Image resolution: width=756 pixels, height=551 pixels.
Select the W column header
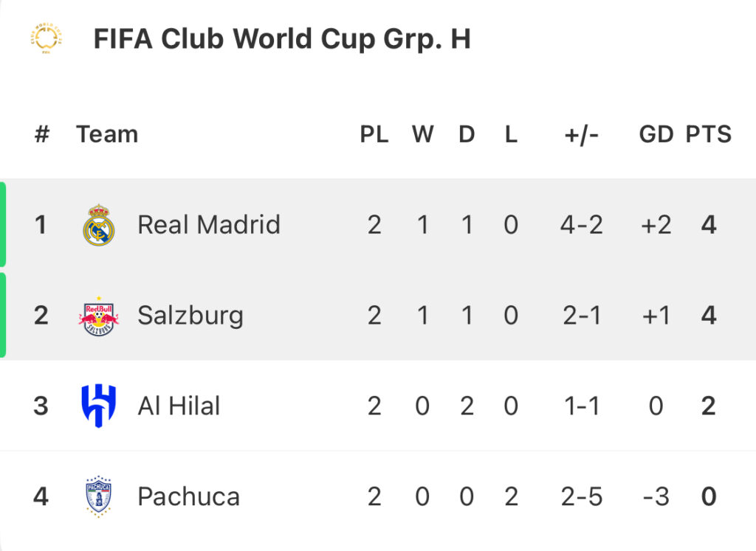(x=423, y=134)
